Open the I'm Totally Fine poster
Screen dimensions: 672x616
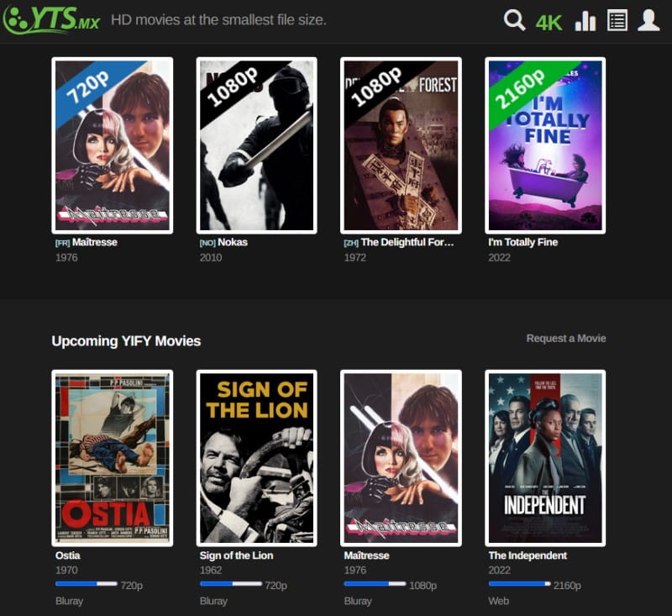pos(545,145)
